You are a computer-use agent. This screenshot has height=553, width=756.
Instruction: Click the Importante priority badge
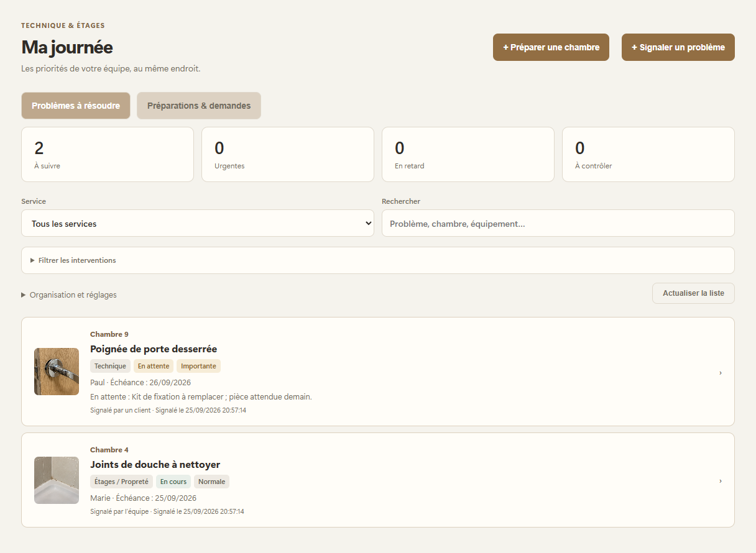click(x=198, y=366)
